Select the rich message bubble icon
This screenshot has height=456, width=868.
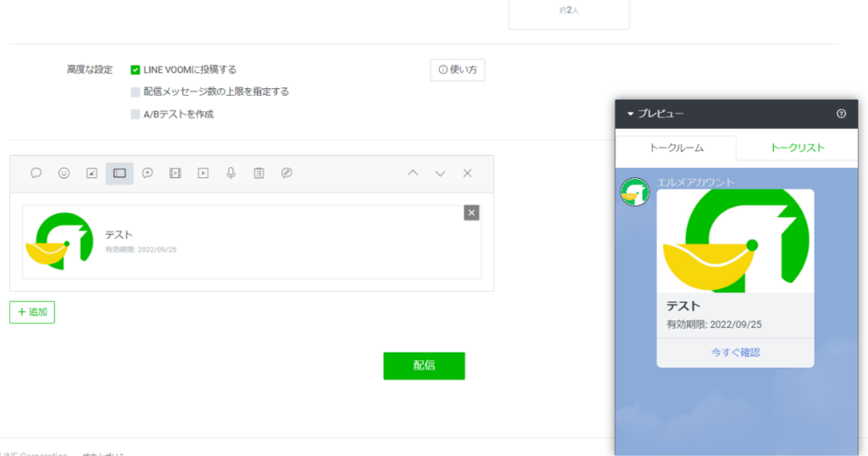pos(147,173)
